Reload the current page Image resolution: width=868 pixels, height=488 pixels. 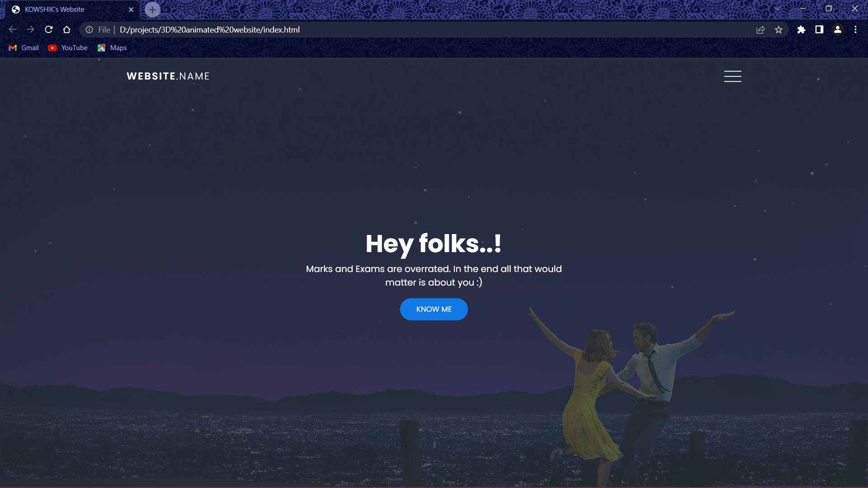(48, 29)
